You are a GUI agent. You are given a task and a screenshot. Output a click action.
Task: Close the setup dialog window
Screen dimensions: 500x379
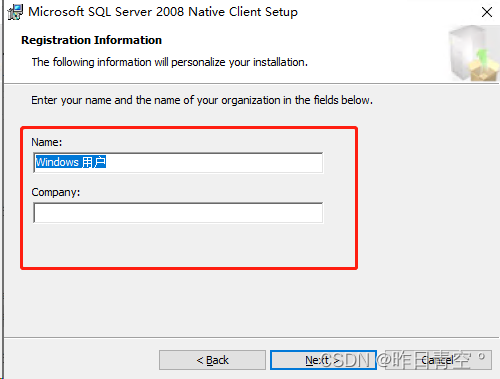tap(487, 12)
